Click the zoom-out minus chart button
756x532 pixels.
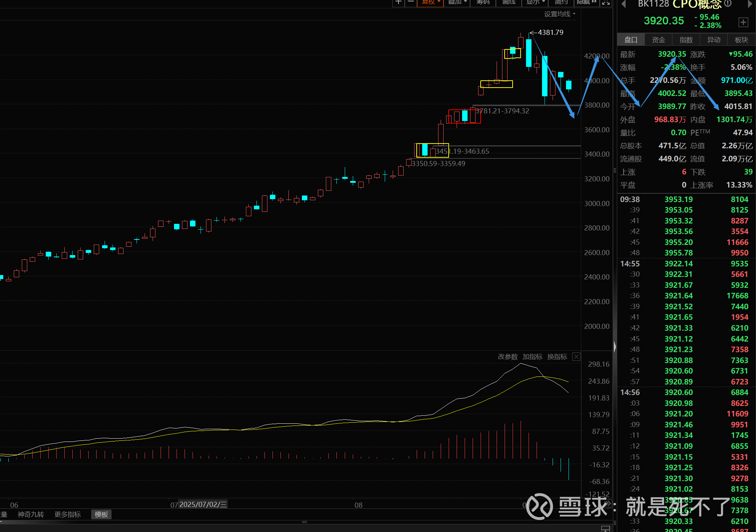click(x=411, y=2)
